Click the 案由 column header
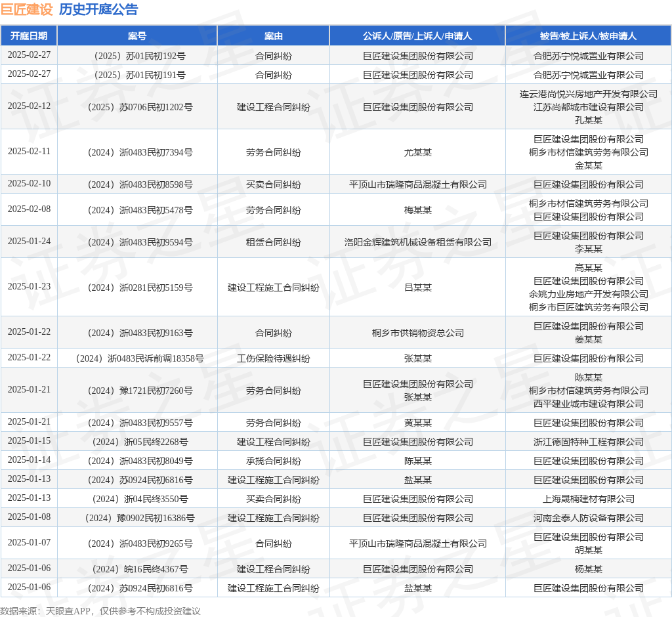672x617 pixels. [x=274, y=36]
